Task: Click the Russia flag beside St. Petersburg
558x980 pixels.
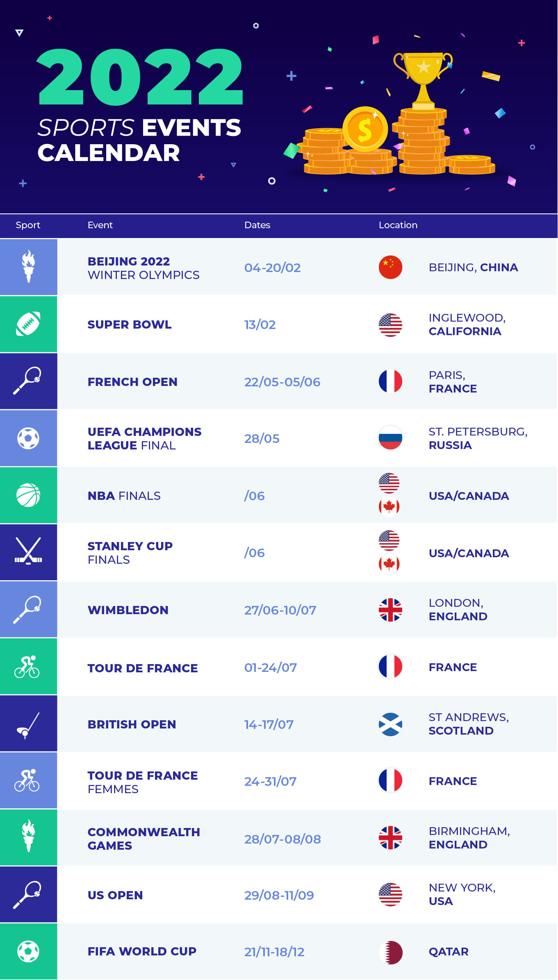Action: tap(390, 438)
